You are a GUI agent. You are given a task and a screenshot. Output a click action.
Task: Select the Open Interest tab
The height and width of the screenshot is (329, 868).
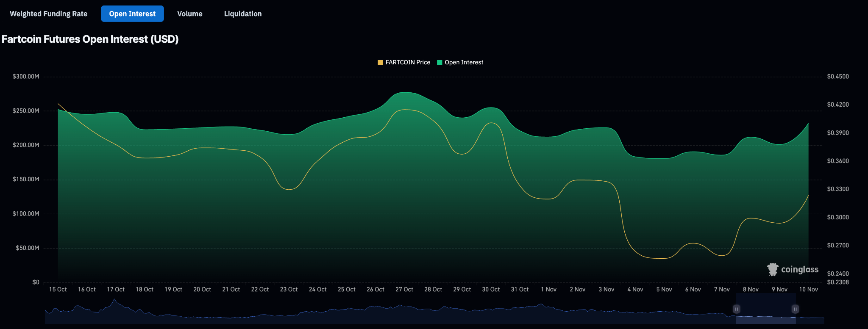click(132, 14)
